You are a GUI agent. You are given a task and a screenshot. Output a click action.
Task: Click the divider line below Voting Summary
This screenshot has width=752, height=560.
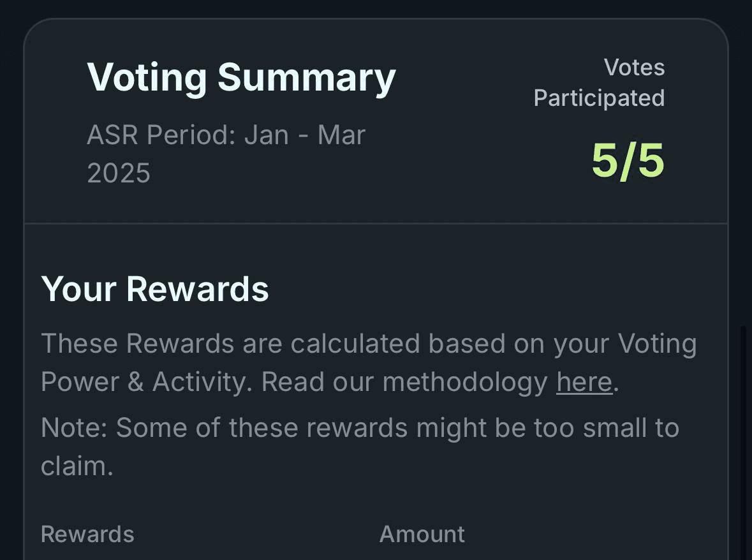[x=376, y=224]
